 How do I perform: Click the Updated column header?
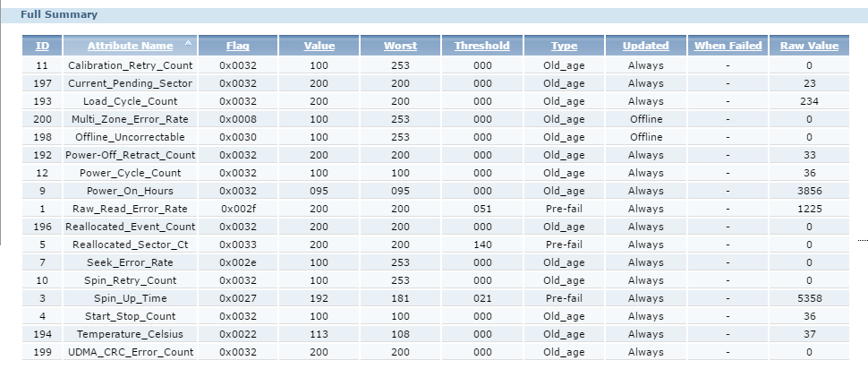point(645,46)
